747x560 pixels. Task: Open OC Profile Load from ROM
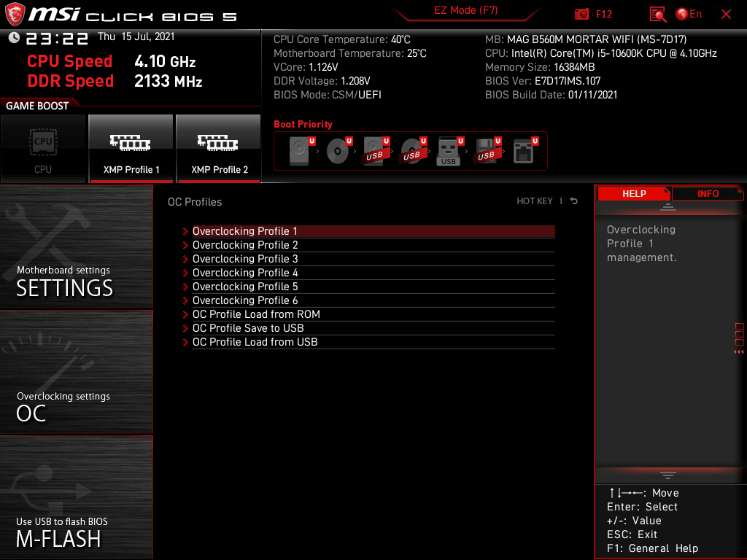point(256,314)
